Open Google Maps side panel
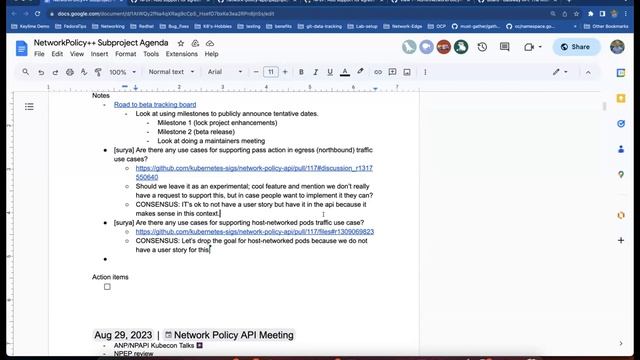 pos(621,174)
